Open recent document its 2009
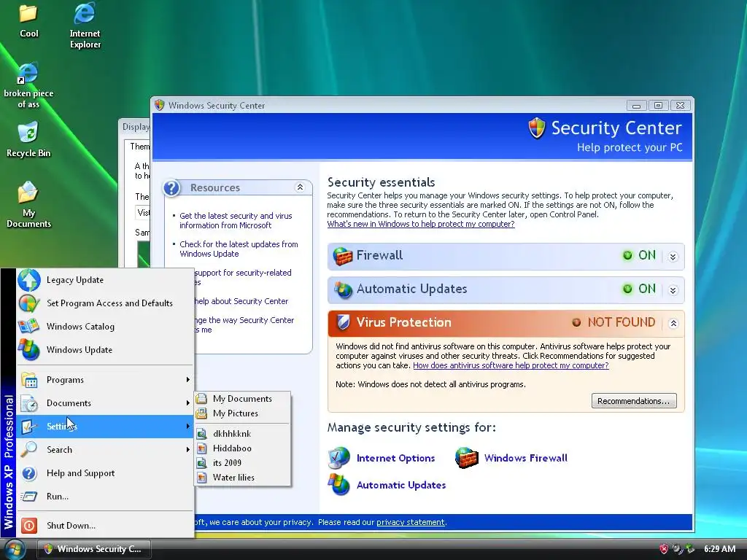Image resolution: width=747 pixels, height=560 pixels. click(x=242, y=463)
